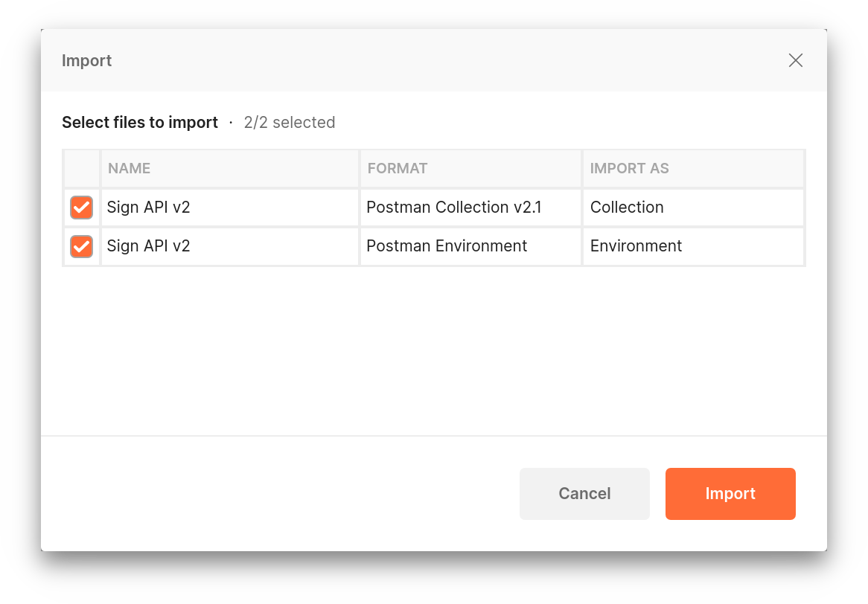
Task: Uncheck the Postman Environment row checkbox
Action: pos(81,246)
